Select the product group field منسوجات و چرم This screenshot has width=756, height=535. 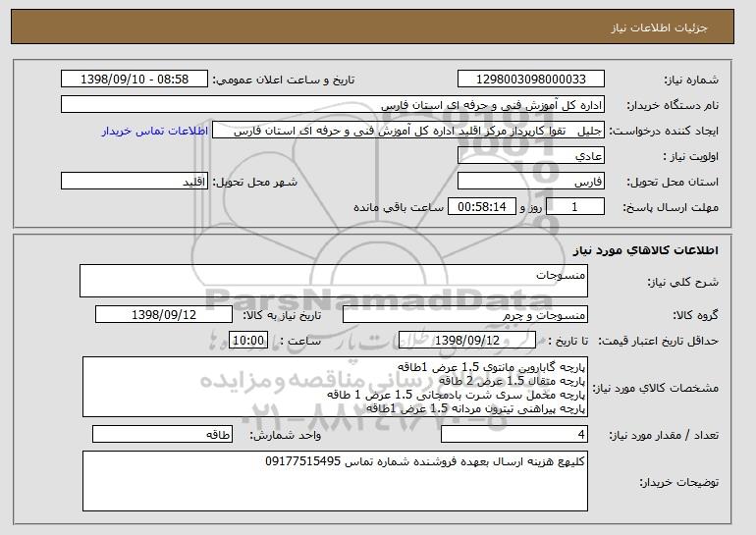pos(465,315)
